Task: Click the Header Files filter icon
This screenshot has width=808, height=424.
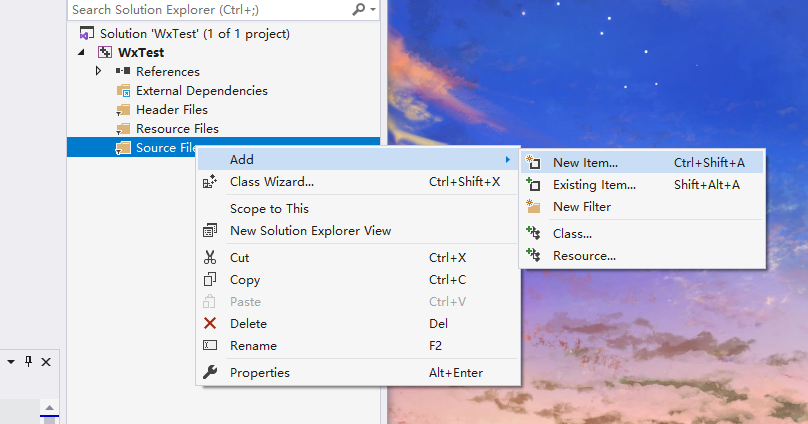Action: tap(123, 110)
